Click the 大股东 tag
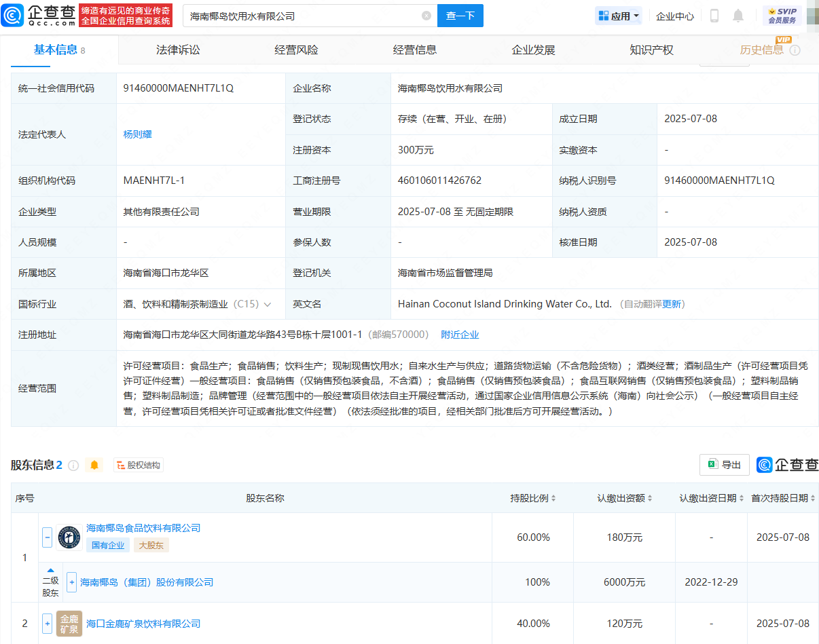Screen dimensions: 819x644 click(151, 545)
